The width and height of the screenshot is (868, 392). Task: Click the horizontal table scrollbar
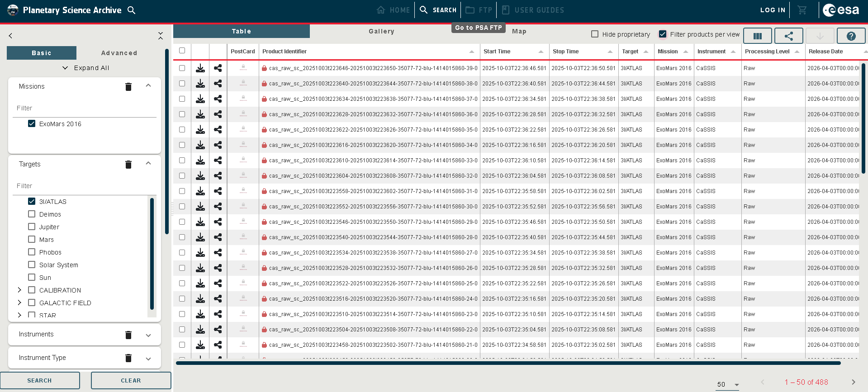(x=508, y=363)
